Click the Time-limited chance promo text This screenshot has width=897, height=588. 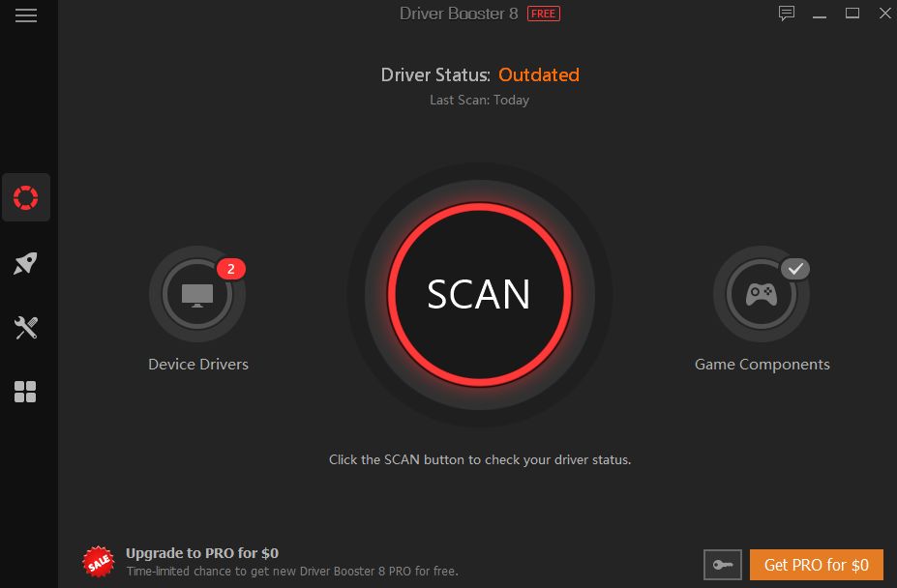coord(292,571)
